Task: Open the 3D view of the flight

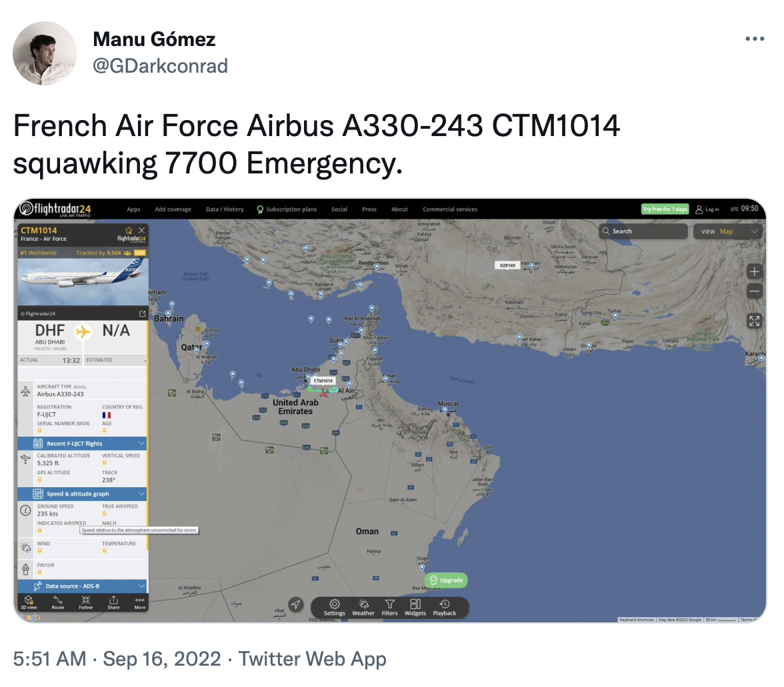Action: coord(29,602)
